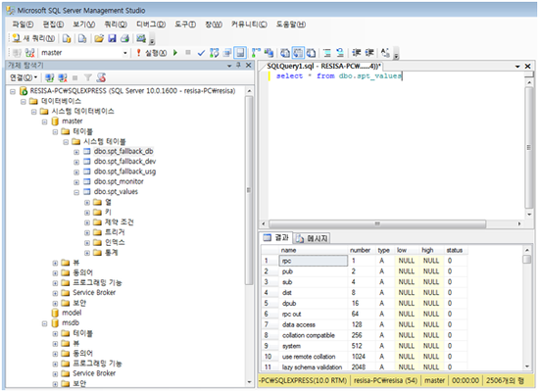Image resolution: width=539 pixels, height=392 pixels.
Task: Toggle IntelliSense Enabled button
Action: [x=240, y=53]
